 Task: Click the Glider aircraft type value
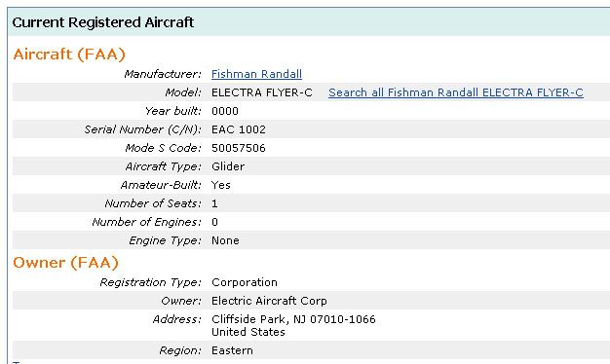pos(228,166)
